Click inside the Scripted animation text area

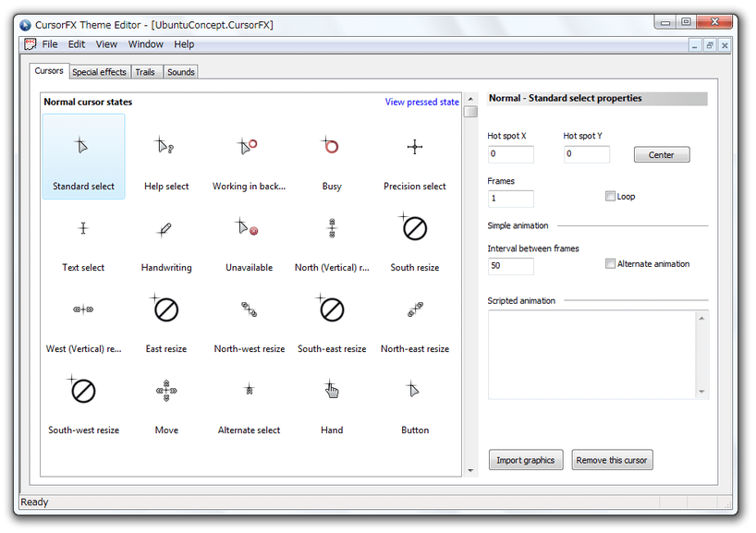click(592, 355)
